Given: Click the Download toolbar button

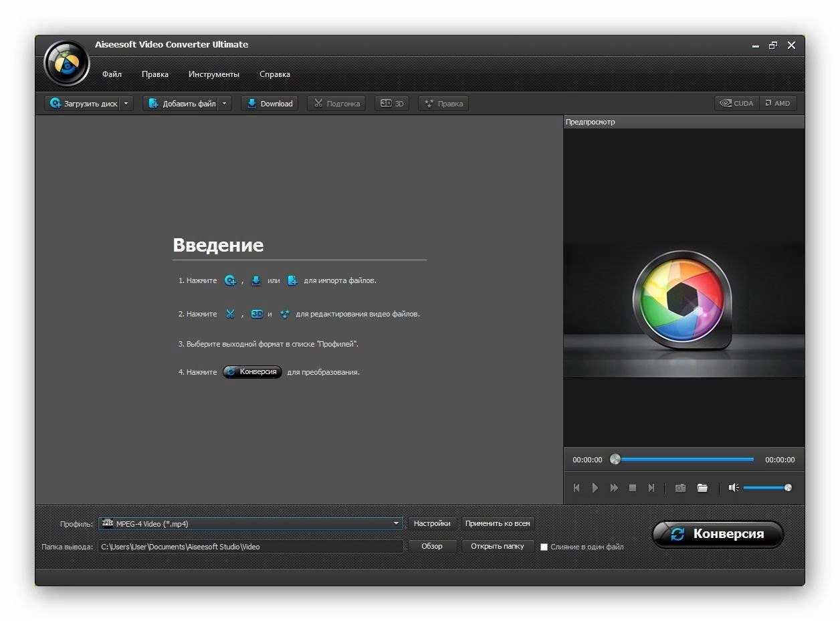Looking at the screenshot, I should click(x=270, y=104).
